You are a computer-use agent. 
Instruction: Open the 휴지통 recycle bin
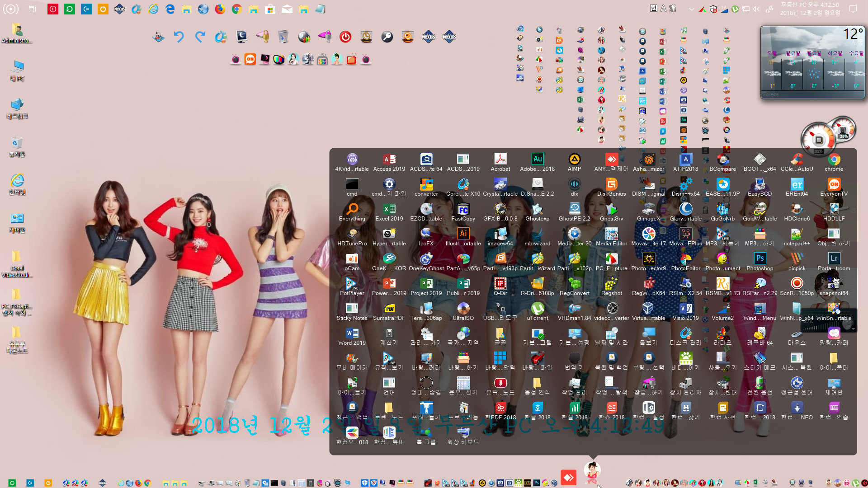pos(17,147)
